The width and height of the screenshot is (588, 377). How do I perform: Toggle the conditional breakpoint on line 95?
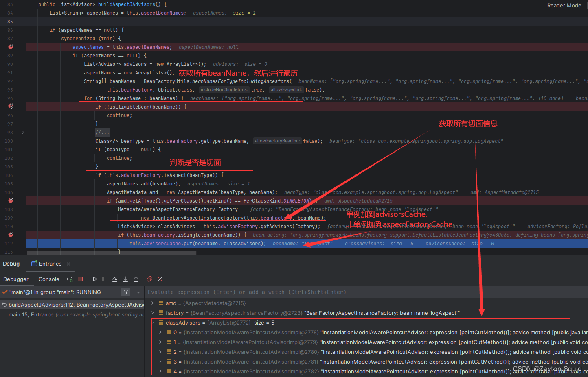(x=11, y=107)
